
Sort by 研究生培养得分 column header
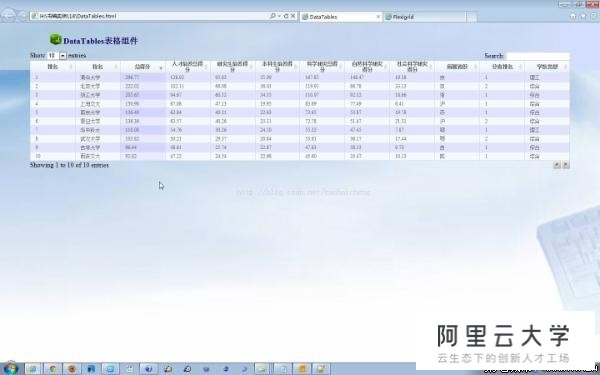(x=233, y=67)
